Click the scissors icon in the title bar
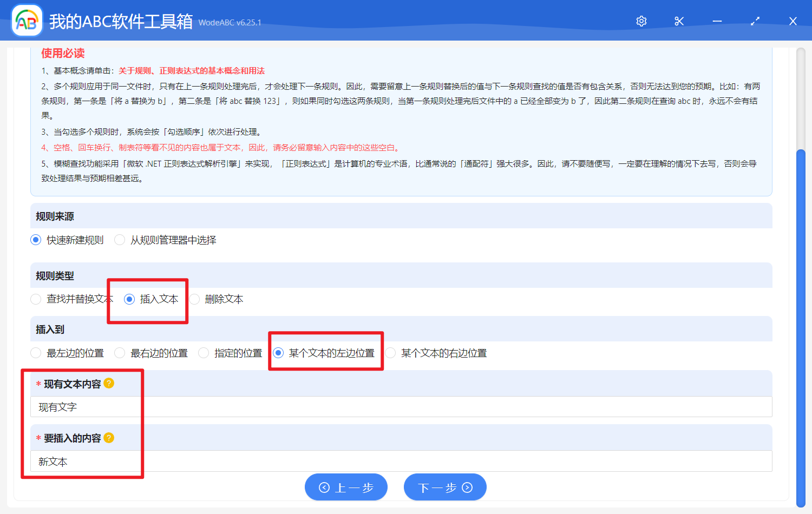The width and height of the screenshot is (812, 514). pyautogui.click(x=679, y=21)
